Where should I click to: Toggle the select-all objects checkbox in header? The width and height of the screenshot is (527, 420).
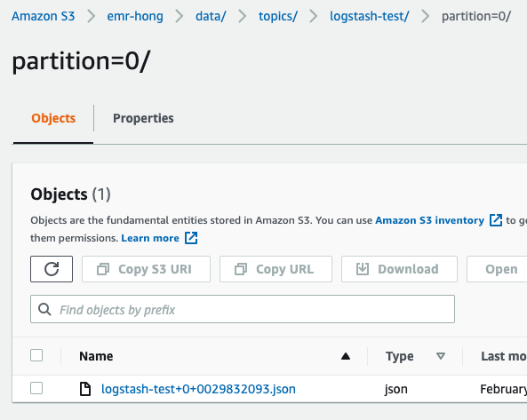[x=36, y=355]
